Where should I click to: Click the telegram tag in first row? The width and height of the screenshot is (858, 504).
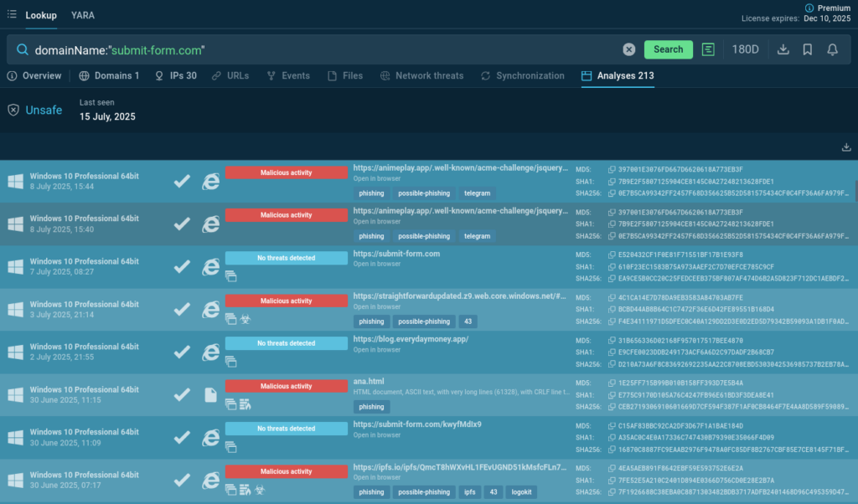(477, 193)
